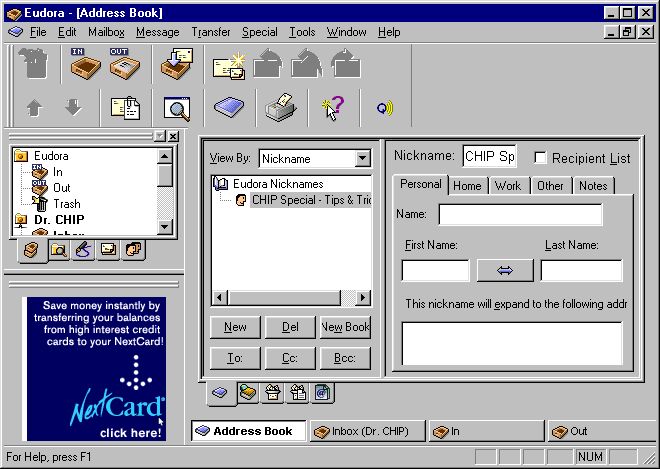Select the File Browser tab icon under tree
Image resolution: width=660 pixels, height=469 pixels.
coord(59,250)
